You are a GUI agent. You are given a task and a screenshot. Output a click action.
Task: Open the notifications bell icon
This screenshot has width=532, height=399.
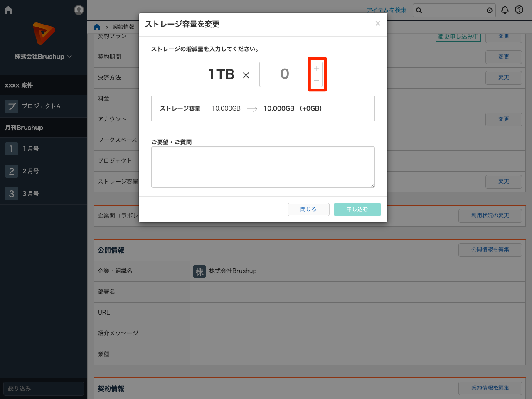click(505, 10)
